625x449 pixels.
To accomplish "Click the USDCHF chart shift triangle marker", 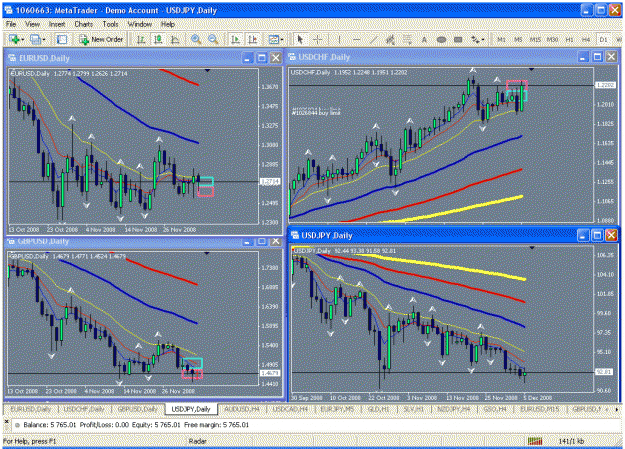I will [531, 69].
